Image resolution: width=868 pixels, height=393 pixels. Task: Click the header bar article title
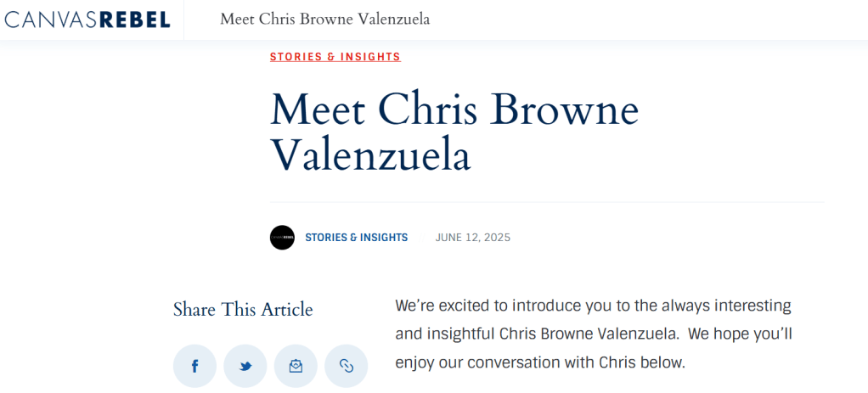pos(324,19)
